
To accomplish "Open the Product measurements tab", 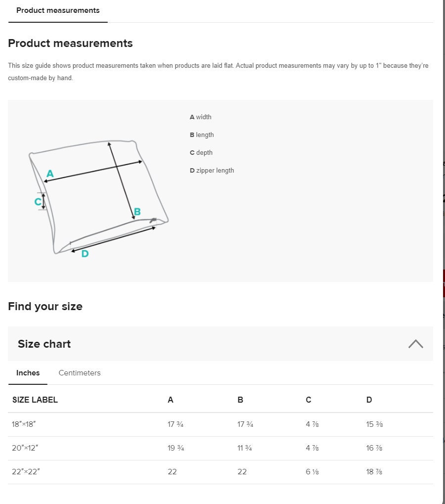I will pos(58,10).
